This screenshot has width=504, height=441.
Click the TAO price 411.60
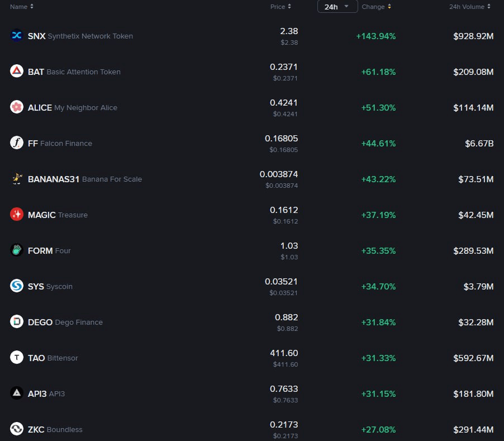click(x=284, y=353)
